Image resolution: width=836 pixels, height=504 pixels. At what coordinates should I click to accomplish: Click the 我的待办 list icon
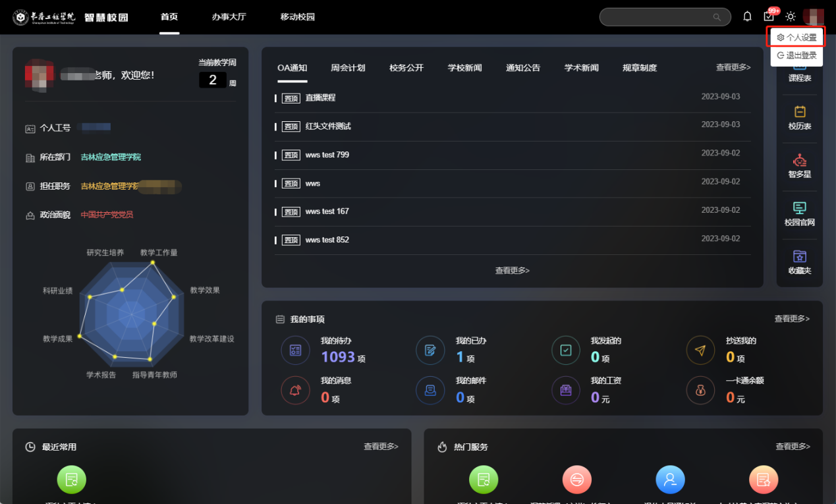pyautogui.click(x=295, y=350)
